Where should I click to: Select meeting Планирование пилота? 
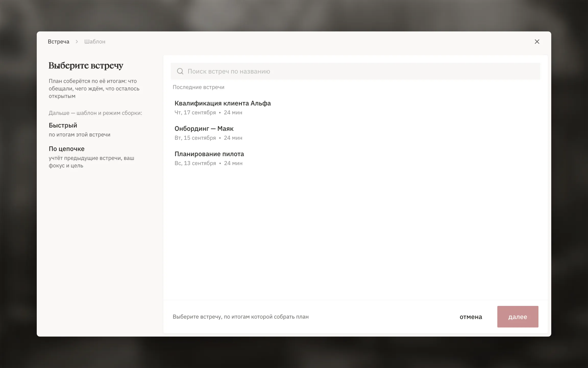355,158
